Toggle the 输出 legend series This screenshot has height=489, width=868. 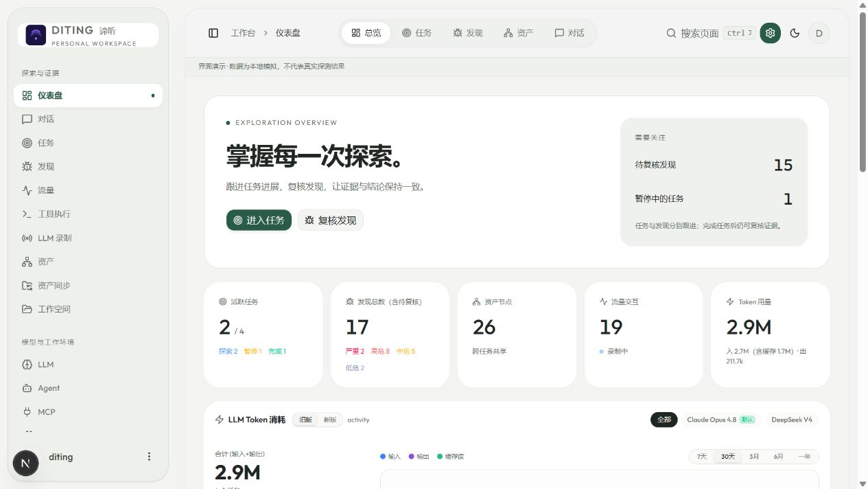[419, 457]
